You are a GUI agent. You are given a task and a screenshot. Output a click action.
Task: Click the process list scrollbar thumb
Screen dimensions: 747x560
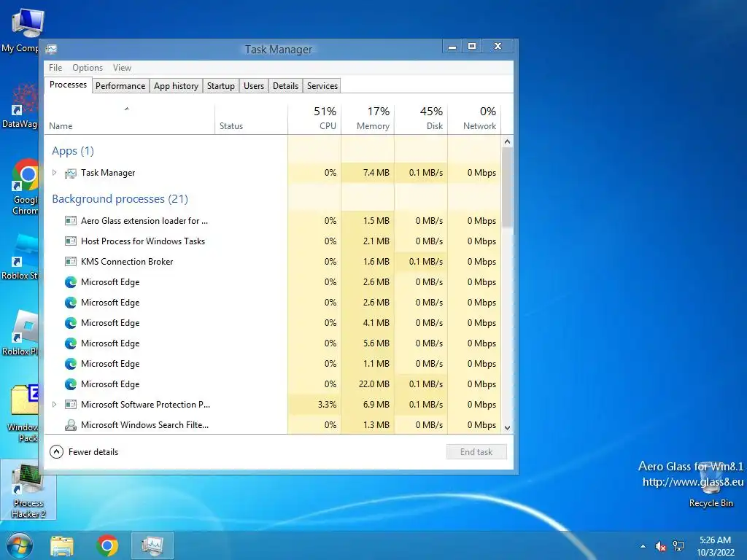pyautogui.click(x=508, y=187)
